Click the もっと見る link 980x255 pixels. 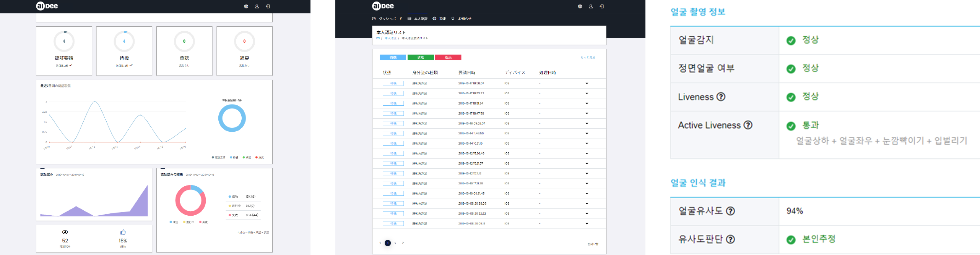[x=588, y=58]
